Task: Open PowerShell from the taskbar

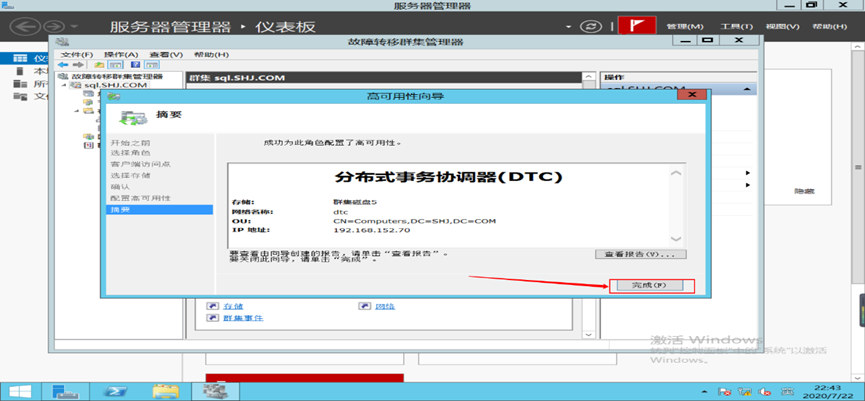Action: [x=118, y=391]
